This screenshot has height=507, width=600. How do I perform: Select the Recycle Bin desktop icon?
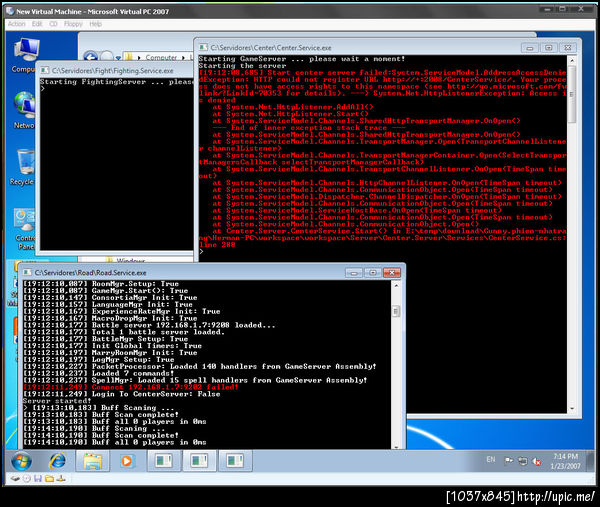pyautogui.click(x=24, y=167)
